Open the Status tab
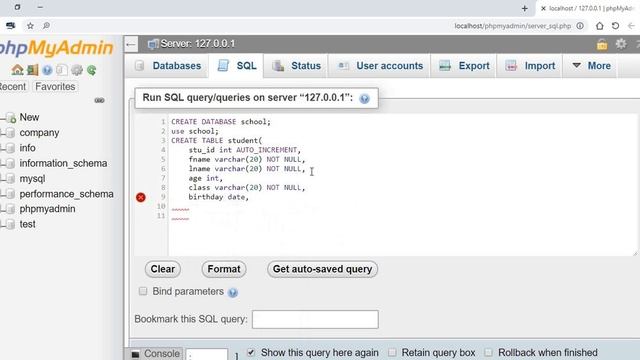This screenshot has width=640, height=360. click(x=297, y=66)
